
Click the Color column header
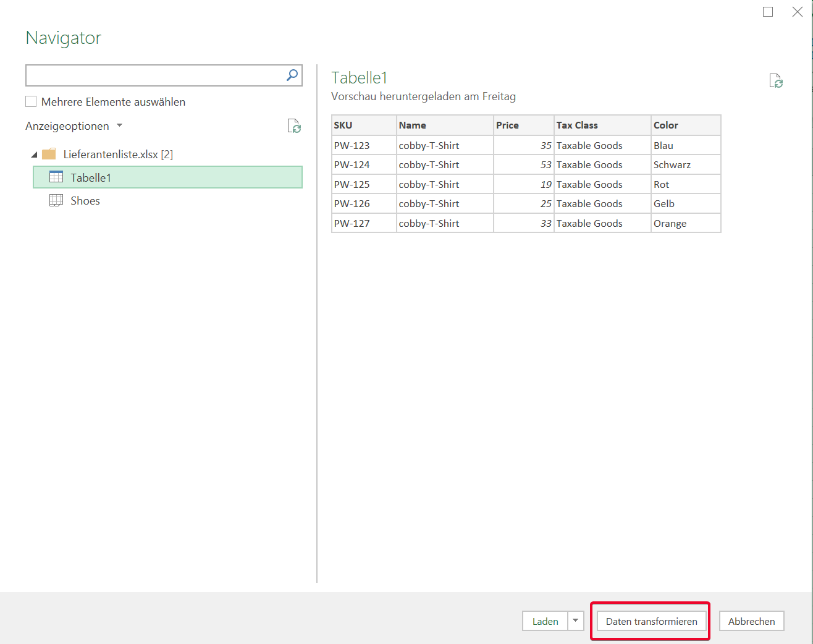(x=686, y=125)
